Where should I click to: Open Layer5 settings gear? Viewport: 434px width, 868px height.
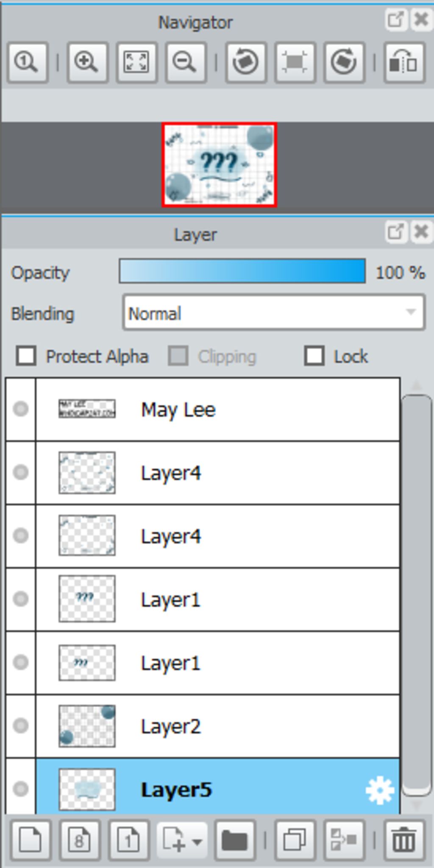pyautogui.click(x=379, y=790)
